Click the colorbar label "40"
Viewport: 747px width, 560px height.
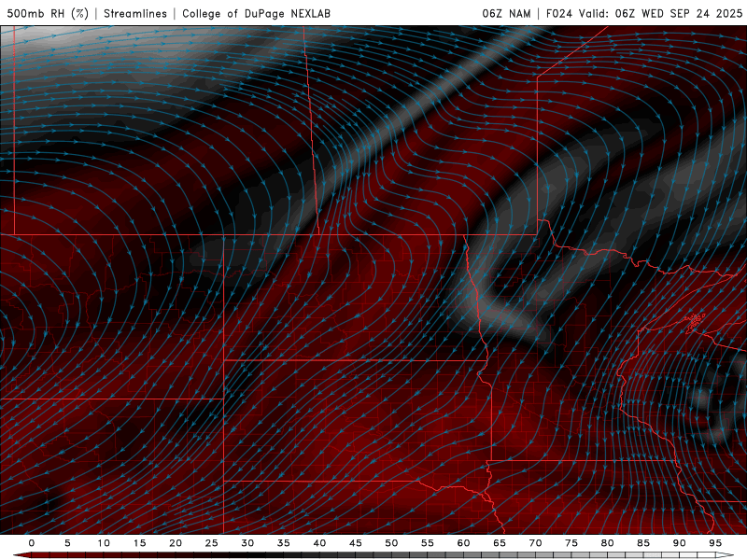(319, 543)
